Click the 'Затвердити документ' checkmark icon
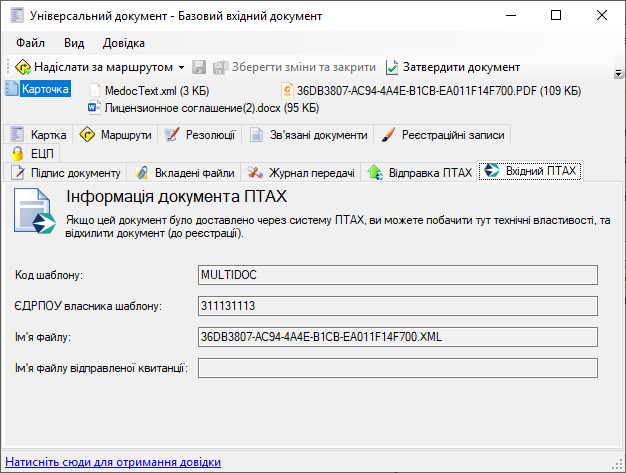The height and width of the screenshot is (473, 626). click(x=392, y=67)
